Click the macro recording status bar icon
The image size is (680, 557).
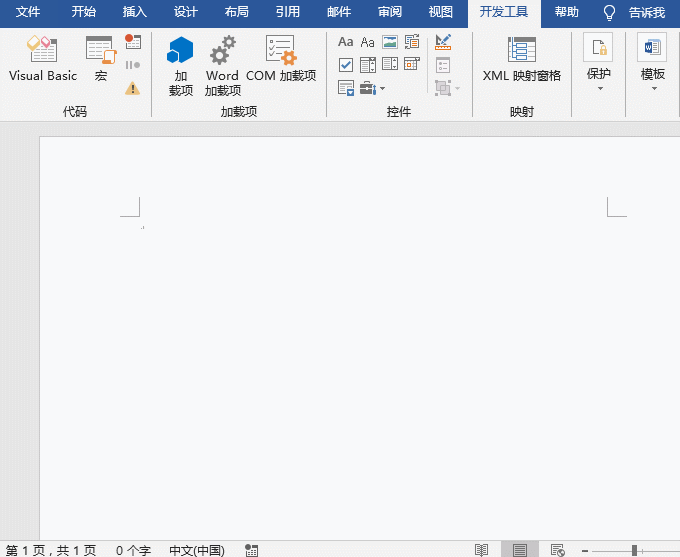pyautogui.click(x=252, y=550)
